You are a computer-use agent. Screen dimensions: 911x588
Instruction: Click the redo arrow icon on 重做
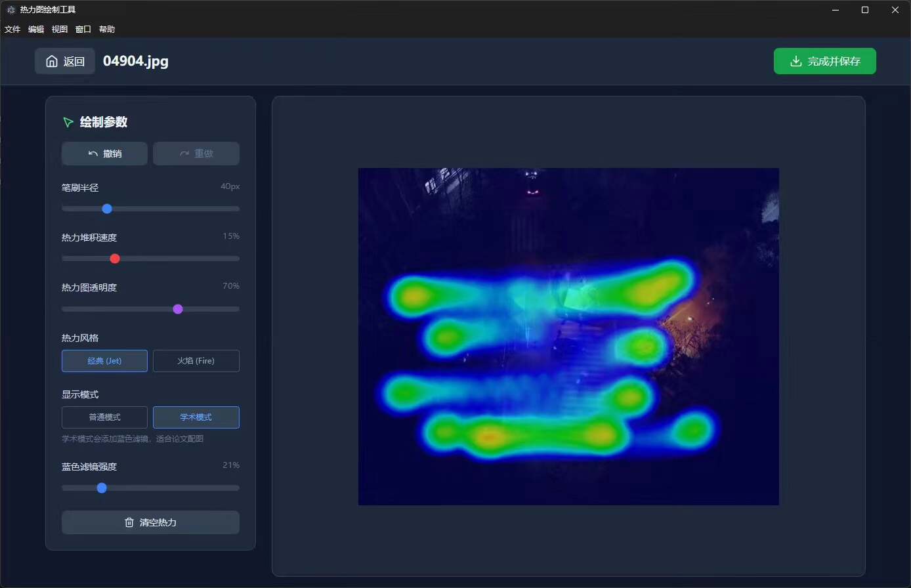184,154
